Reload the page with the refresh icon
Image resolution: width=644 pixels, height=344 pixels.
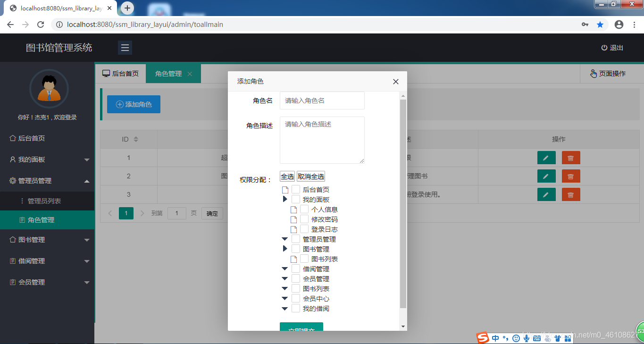pyautogui.click(x=41, y=25)
